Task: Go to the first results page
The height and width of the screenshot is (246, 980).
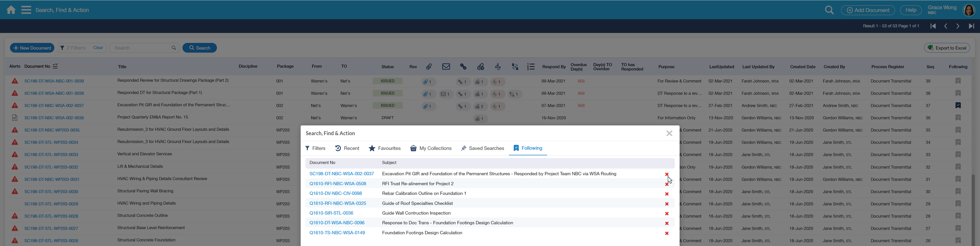Action: tap(933, 26)
